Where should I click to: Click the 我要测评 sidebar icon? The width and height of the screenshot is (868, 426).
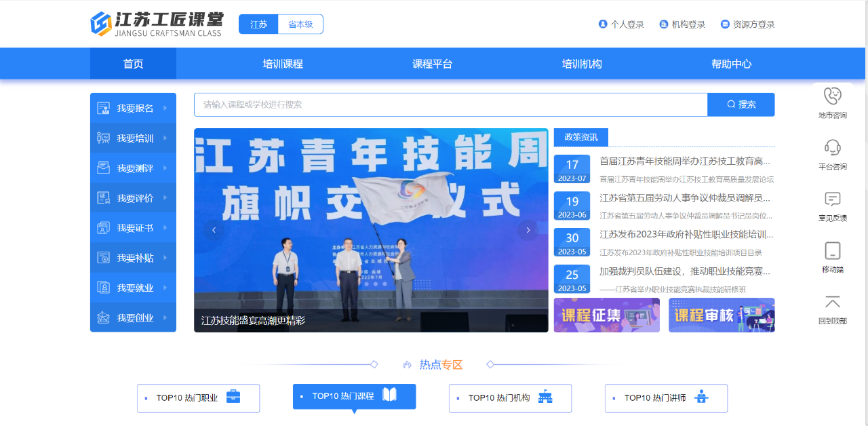click(103, 168)
